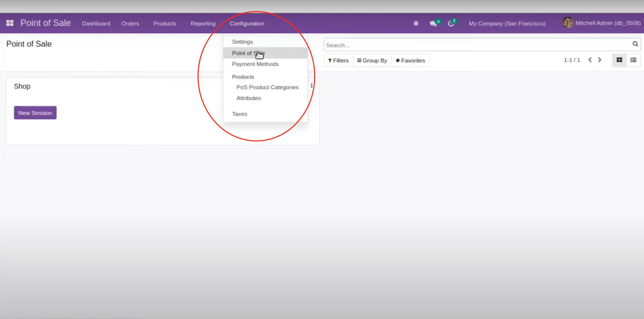Choose PoS Product Categories menu entry

tap(267, 87)
